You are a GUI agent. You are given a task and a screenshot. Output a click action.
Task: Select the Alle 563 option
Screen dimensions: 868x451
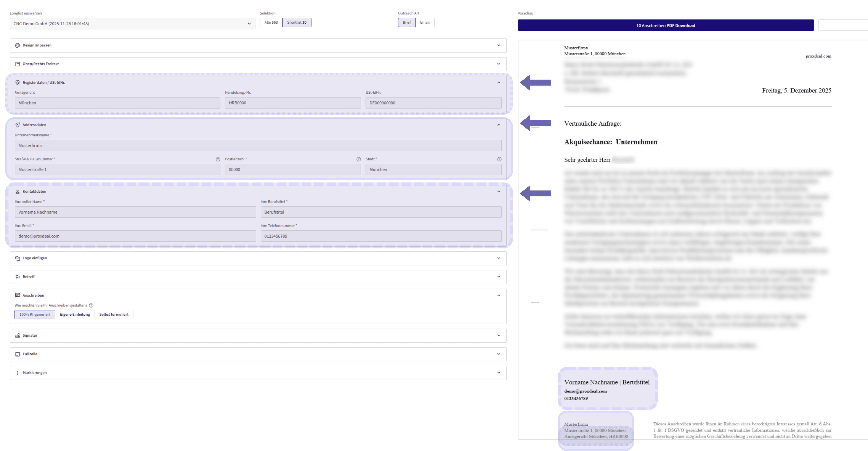271,23
